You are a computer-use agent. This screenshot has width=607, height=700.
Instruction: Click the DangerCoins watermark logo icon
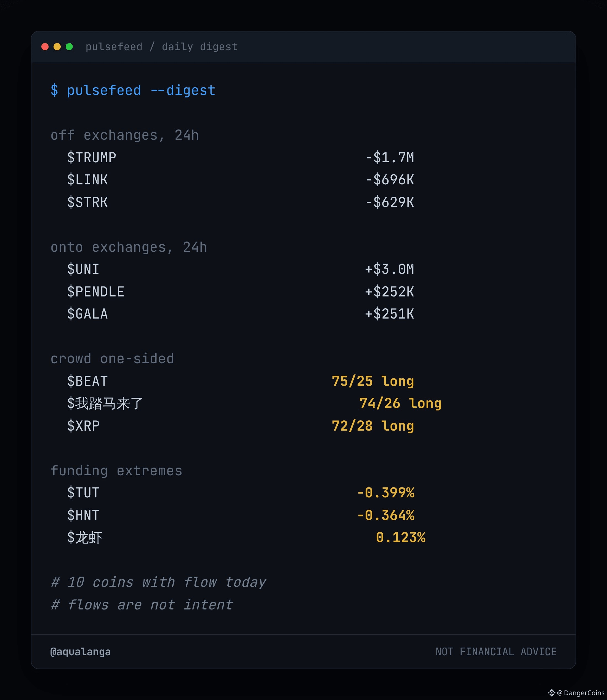pyautogui.click(x=552, y=693)
